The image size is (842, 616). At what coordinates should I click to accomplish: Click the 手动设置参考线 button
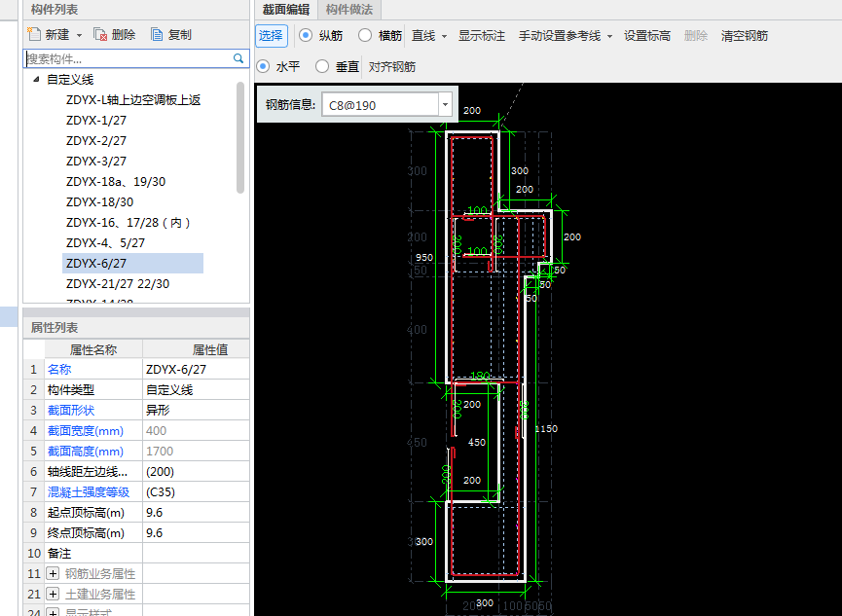tap(560, 36)
